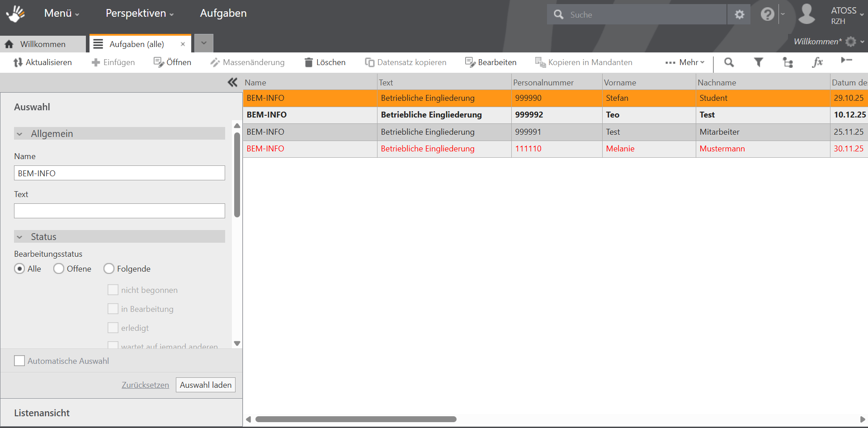868x428 pixels.
Task: Open the Menü main menu
Action: 61,14
